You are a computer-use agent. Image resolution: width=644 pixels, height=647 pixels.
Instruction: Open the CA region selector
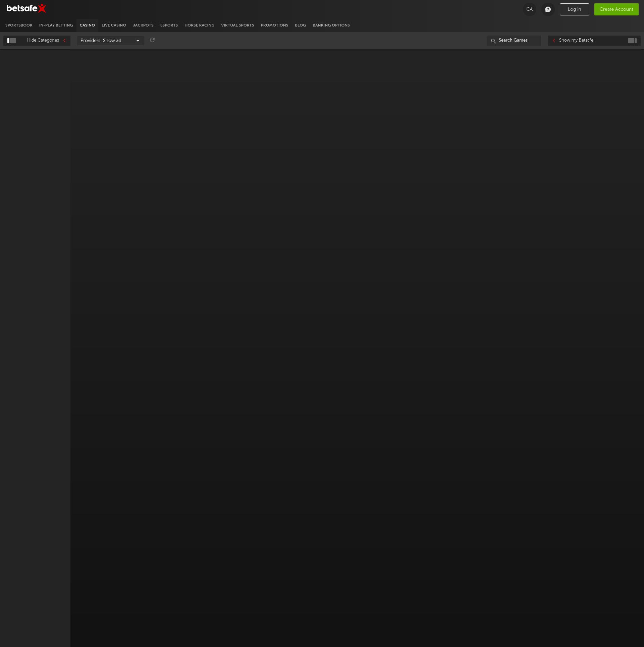pos(529,9)
